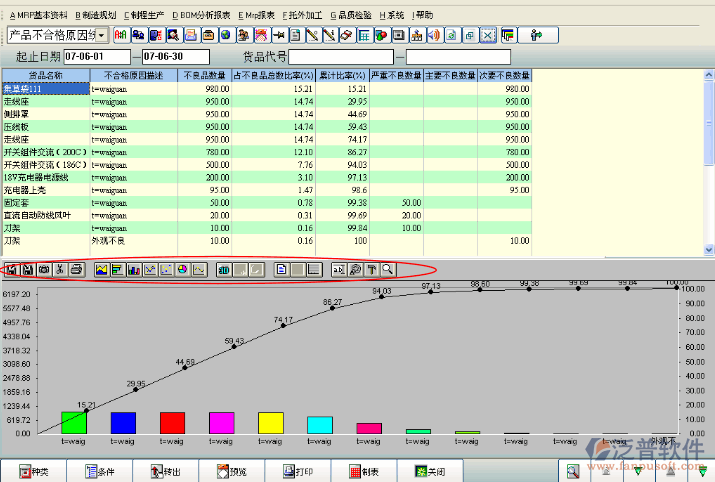
Task: Open the report selection dropdown arrow
Action: pyautogui.click(x=104, y=35)
